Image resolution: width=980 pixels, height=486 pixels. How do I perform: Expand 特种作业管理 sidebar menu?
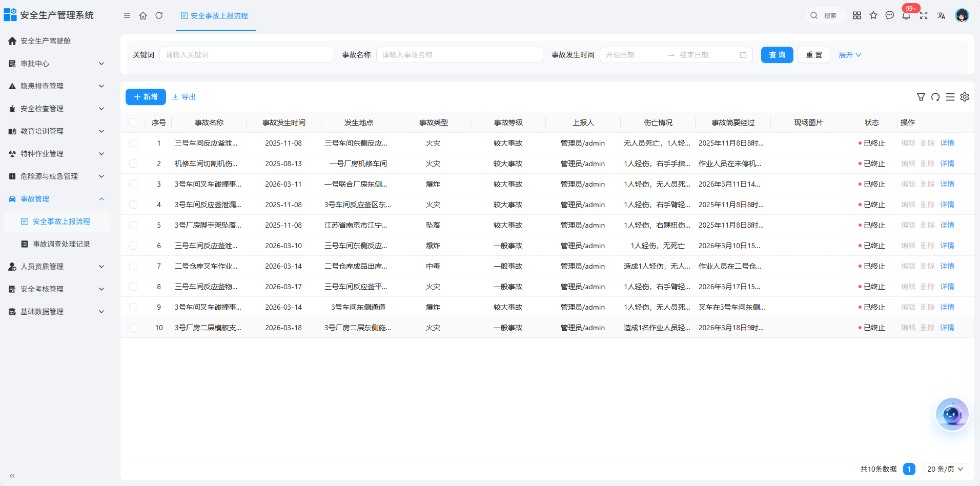[56, 154]
